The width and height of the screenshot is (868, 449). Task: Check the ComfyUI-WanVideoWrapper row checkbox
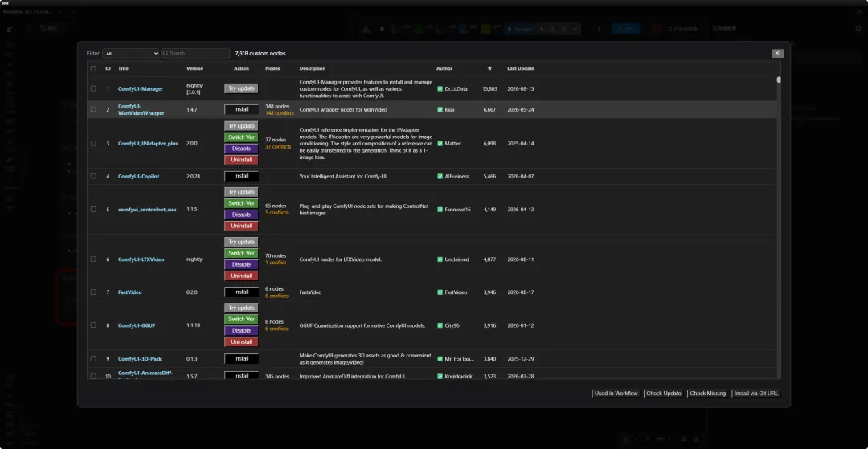tap(93, 109)
